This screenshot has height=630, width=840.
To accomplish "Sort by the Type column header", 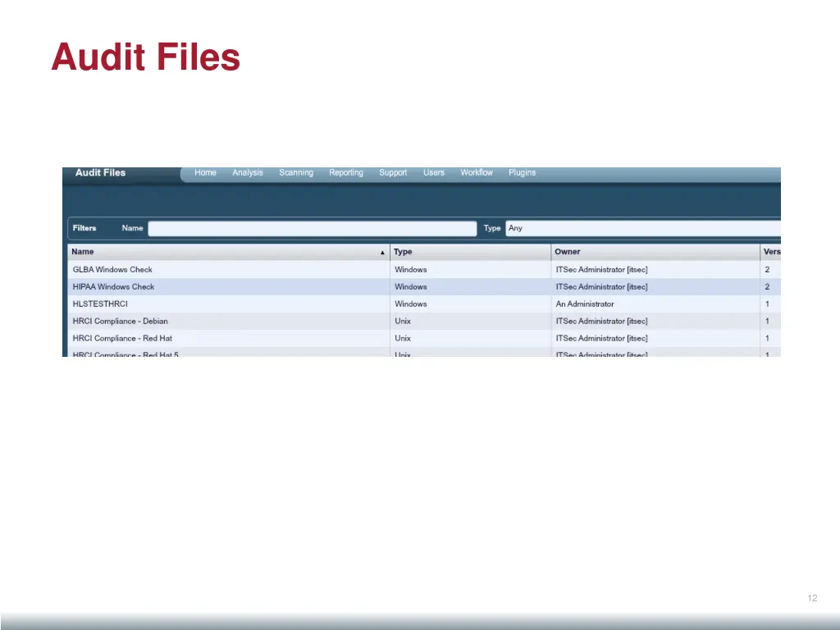I will [470, 252].
